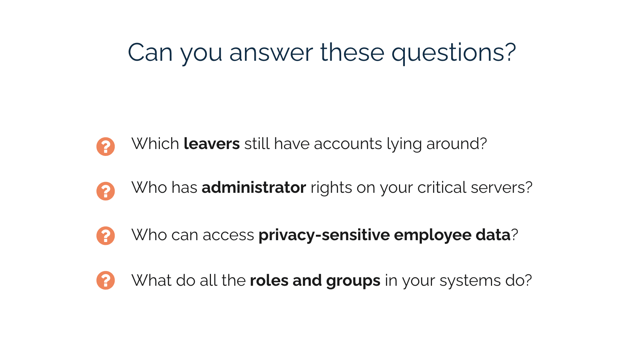Image resolution: width=644 pixels, height=361 pixels.
Task: Click the word 'these' in the title
Action: (x=352, y=52)
